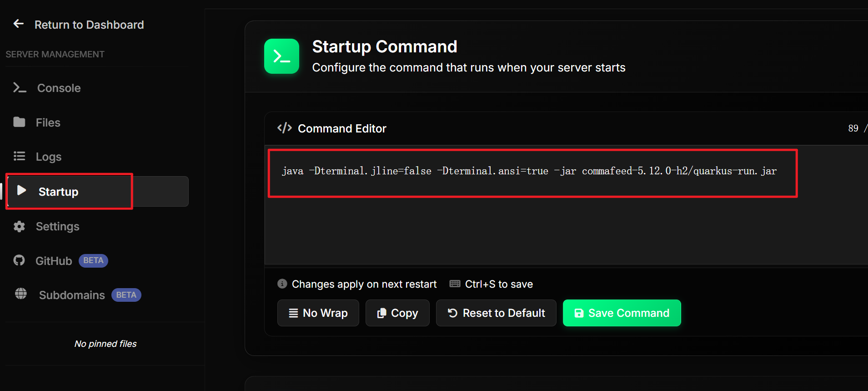
Task: Open the Settings gear icon
Action: [19, 226]
